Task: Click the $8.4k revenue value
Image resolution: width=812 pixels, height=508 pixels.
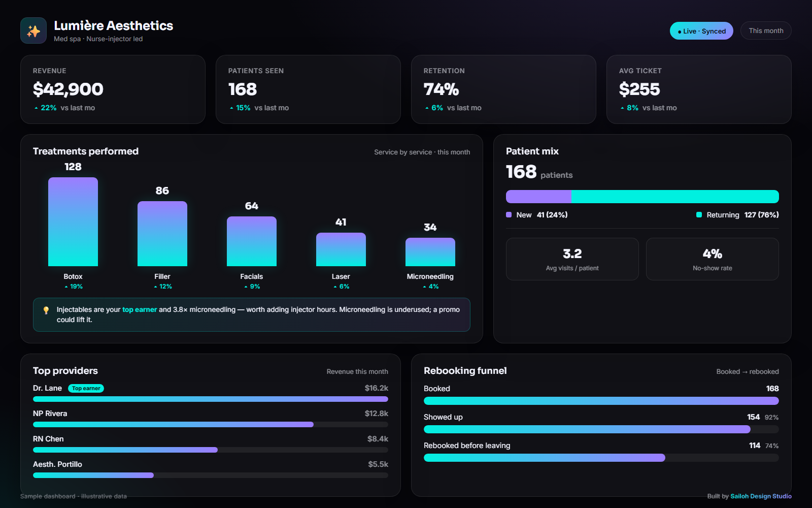Action: (x=378, y=439)
